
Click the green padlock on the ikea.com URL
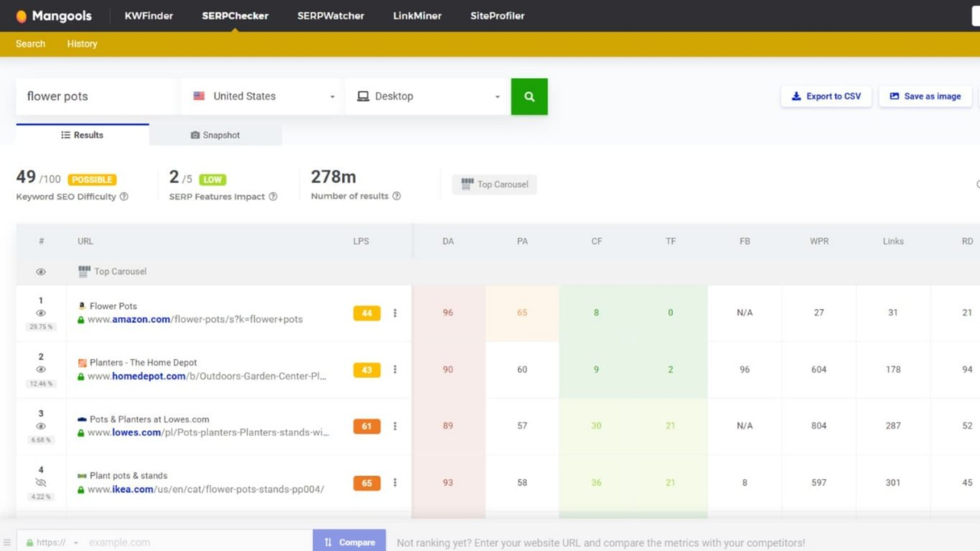pos(81,490)
